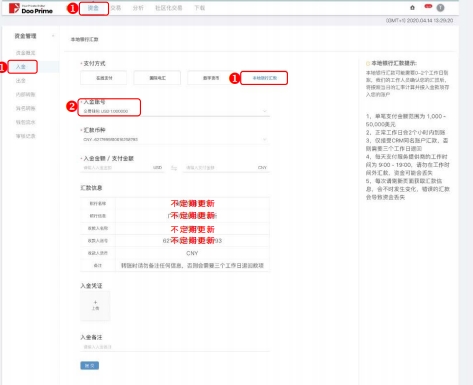Focus the USD deposit amount field
473x385 pixels.
(x=122, y=168)
